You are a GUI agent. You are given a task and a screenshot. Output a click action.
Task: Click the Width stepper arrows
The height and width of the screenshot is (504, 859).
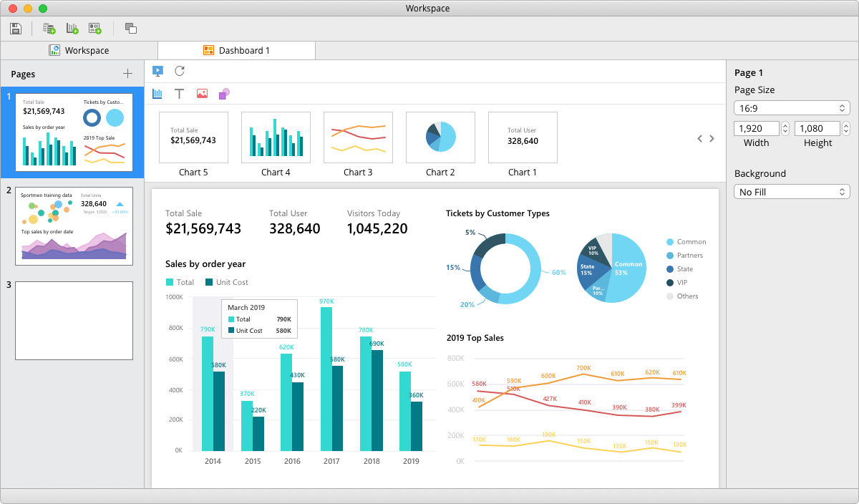click(785, 129)
